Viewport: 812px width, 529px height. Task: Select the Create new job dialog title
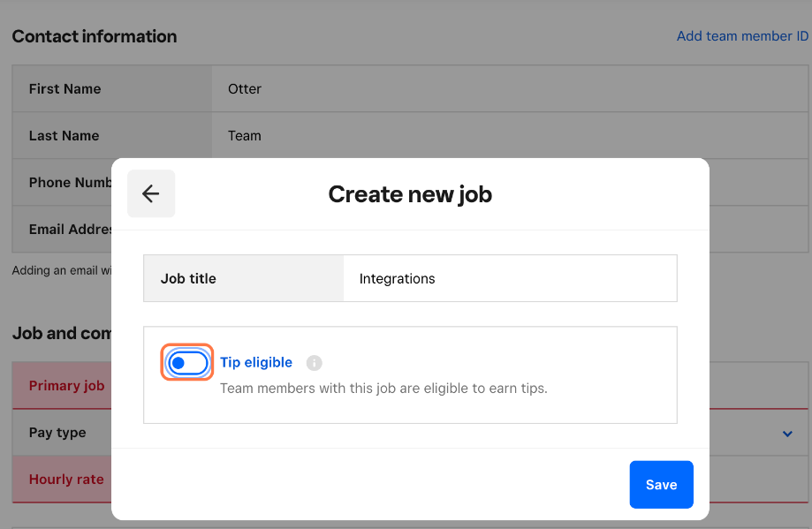pyautogui.click(x=410, y=194)
